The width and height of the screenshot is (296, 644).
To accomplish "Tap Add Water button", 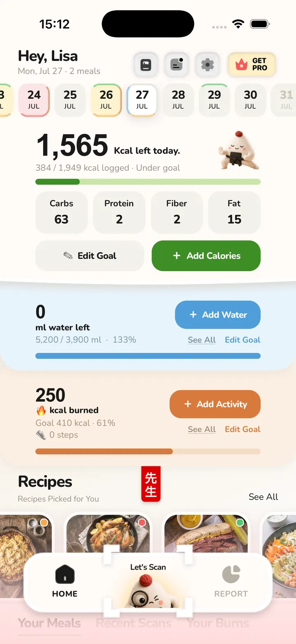I will click(218, 315).
